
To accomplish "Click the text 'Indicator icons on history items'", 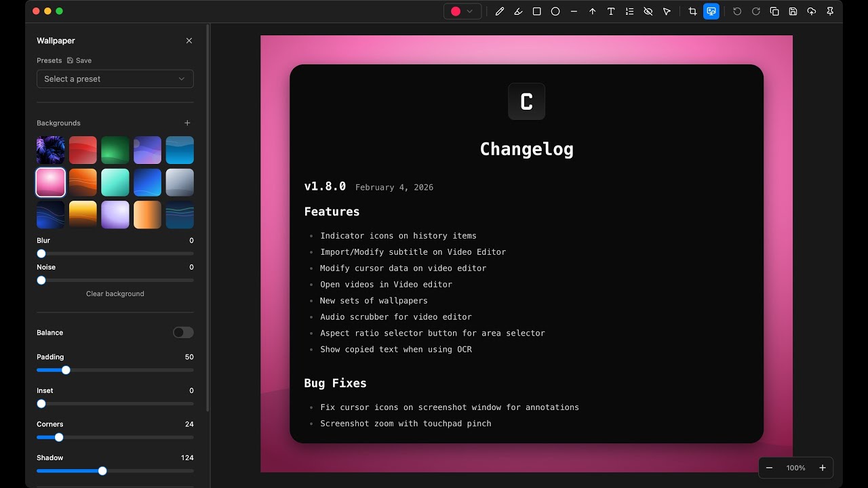I will (398, 236).
